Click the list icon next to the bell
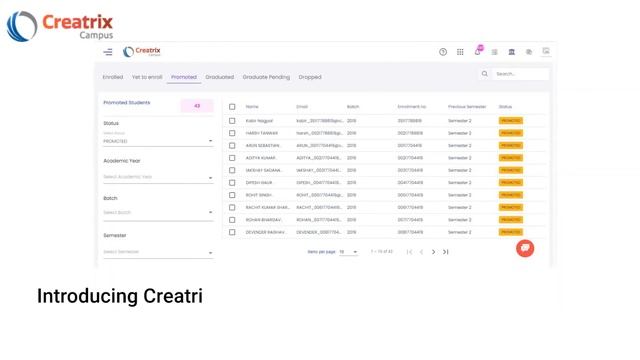This screenshot has height=360, width=640. pyautogui.click(x=494, y=52)
